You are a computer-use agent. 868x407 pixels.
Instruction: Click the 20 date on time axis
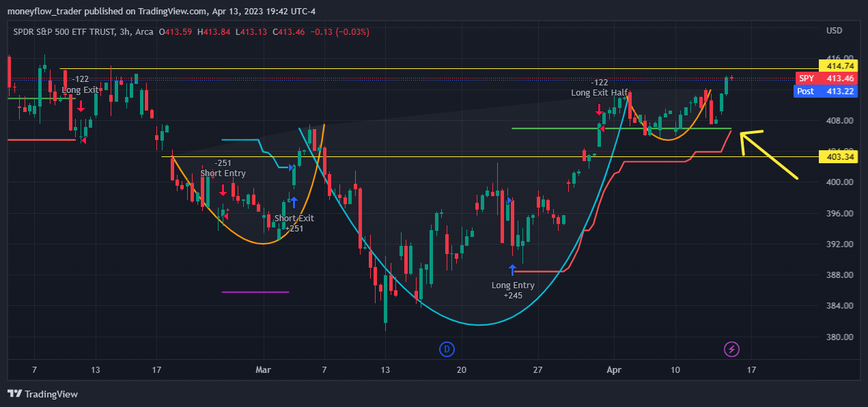pyautogui.click(x=462, y=369)
